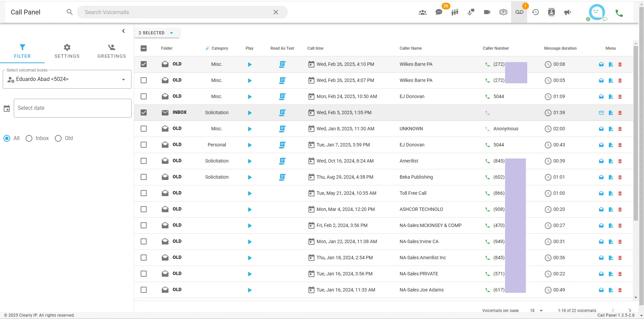This screenshot has height=319, width=644.
Task: Click the voicemail list vertical scrollbar
Action: coord(636,133)
